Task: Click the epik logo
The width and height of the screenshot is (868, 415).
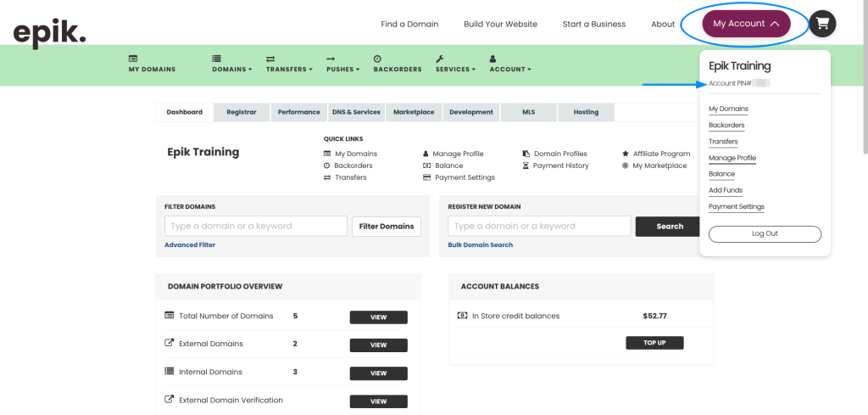Action: (49, 32)
